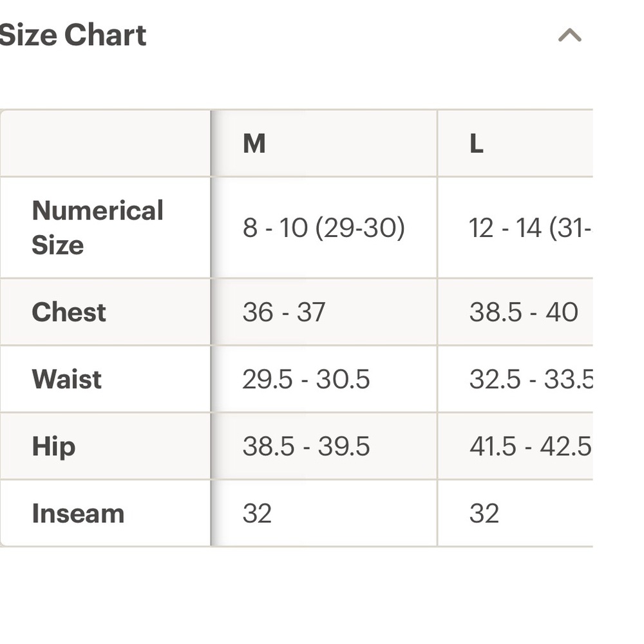Click the Chest row label
Viewport: 644px width, 644px height.
pyautogui.click(x=69, y=312)
